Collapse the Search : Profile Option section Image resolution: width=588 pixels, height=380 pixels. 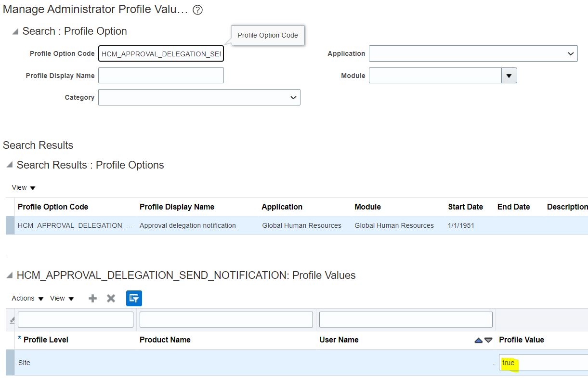(15, 32)
